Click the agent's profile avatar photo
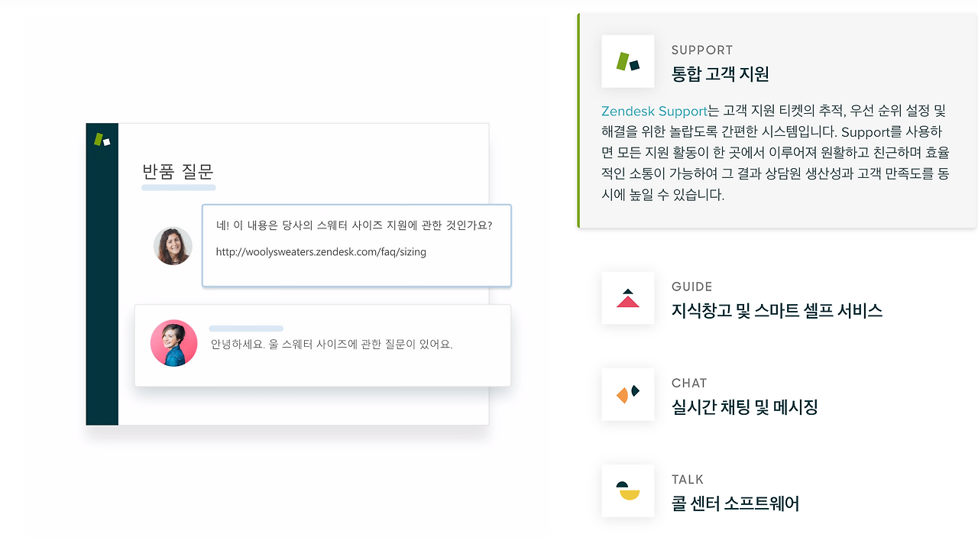 (x=173, y=245)
